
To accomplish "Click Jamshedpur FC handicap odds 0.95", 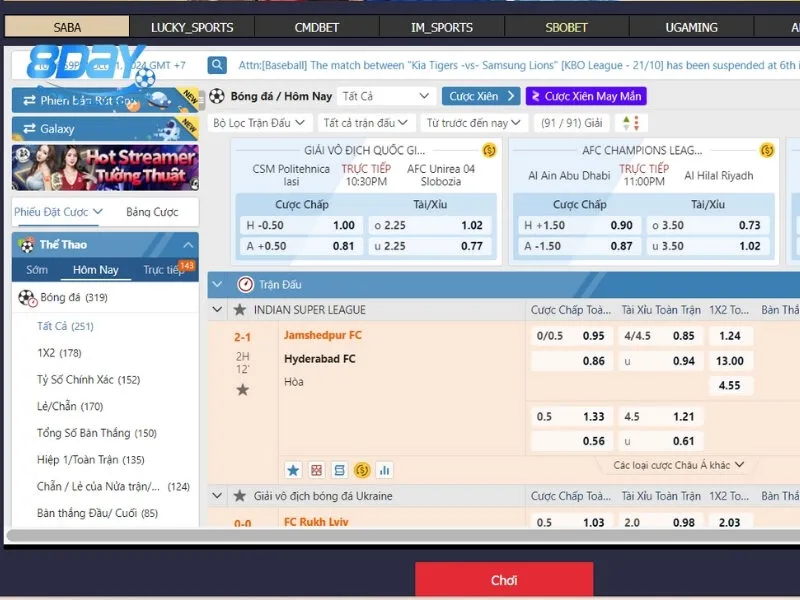I will 571,336.
